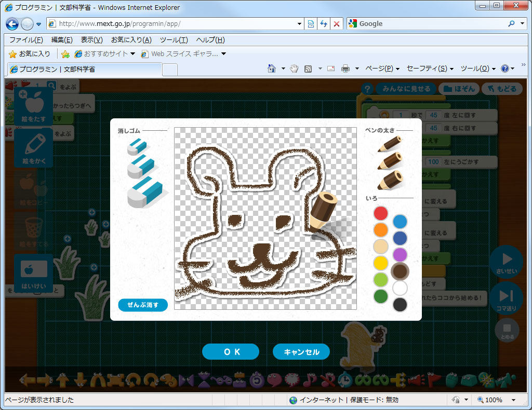Viewport: 532px width, 410px height.
Task: Pick the beige color swatch
Action: (x=381, y=247)
